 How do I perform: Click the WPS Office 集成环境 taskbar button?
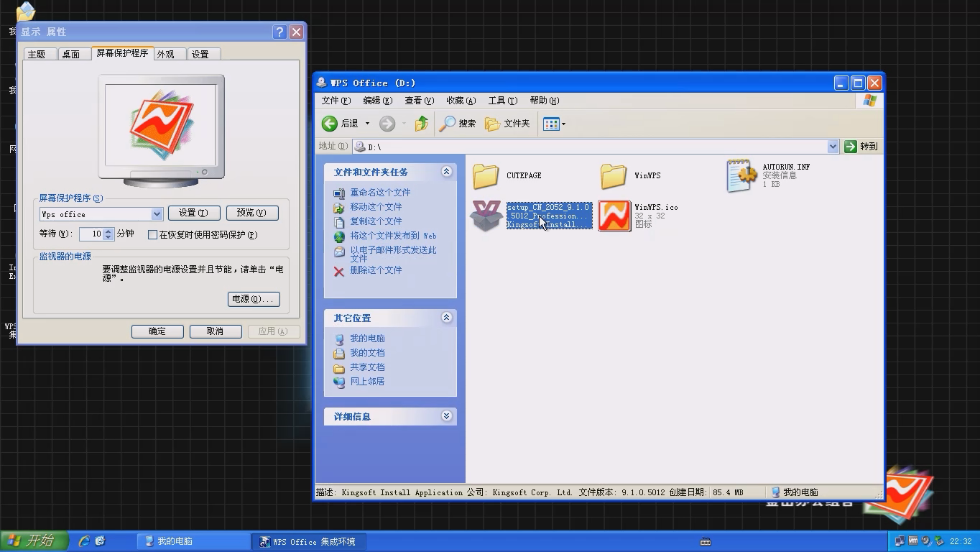point(309,541)
